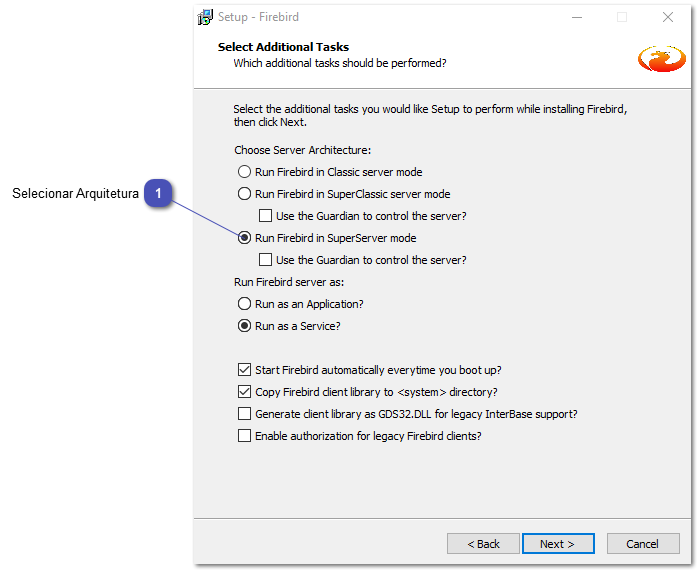
Task: Enable authorization for legacy Firebird clients
Action: coord(245,436)
